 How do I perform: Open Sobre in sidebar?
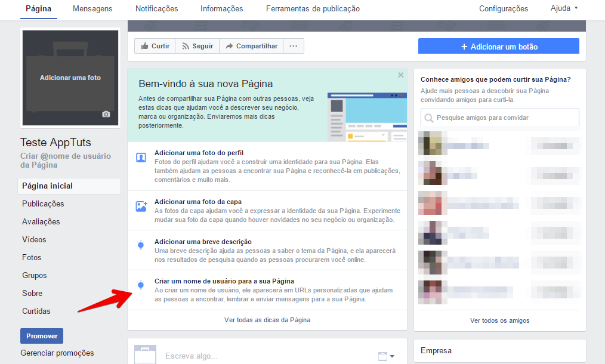click(x=32, y=293)
